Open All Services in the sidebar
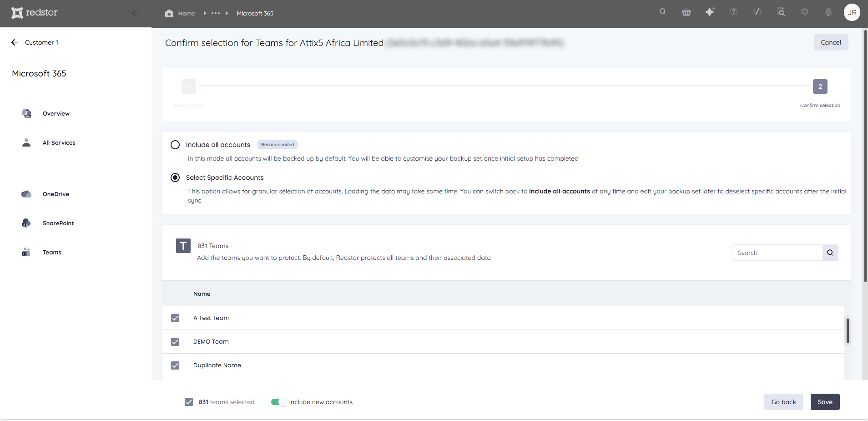This screenshot has width=868, height=421. (x=59, y=143)
